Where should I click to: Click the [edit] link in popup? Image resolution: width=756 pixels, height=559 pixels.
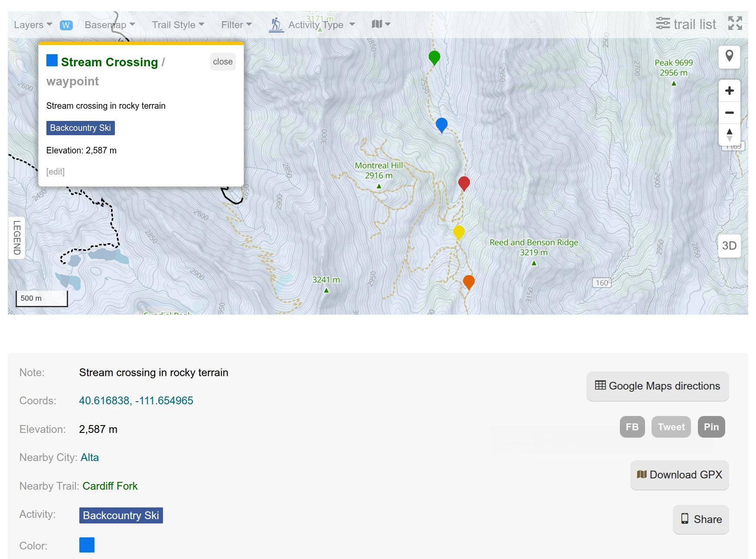[x=55, y=172]
